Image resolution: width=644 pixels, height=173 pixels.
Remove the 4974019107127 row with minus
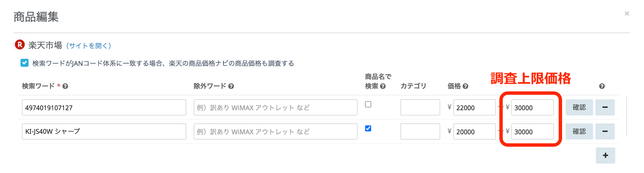(605, 107)
